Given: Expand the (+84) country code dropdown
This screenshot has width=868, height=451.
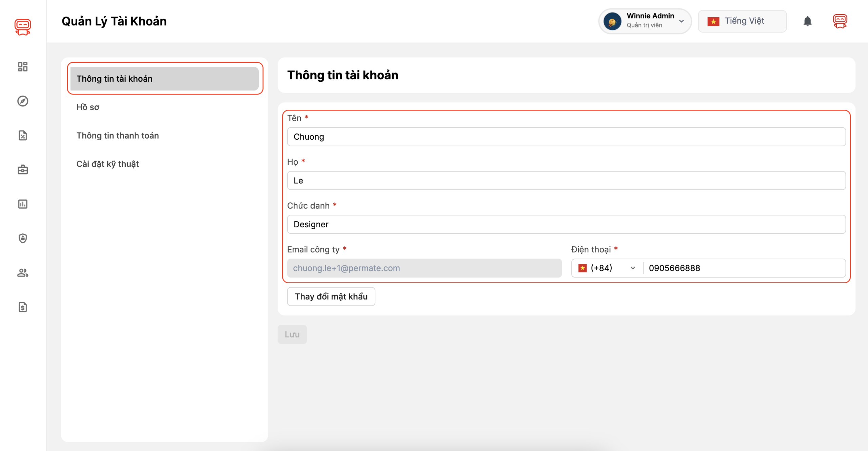Looking at the screenshot, I should 607,268.
